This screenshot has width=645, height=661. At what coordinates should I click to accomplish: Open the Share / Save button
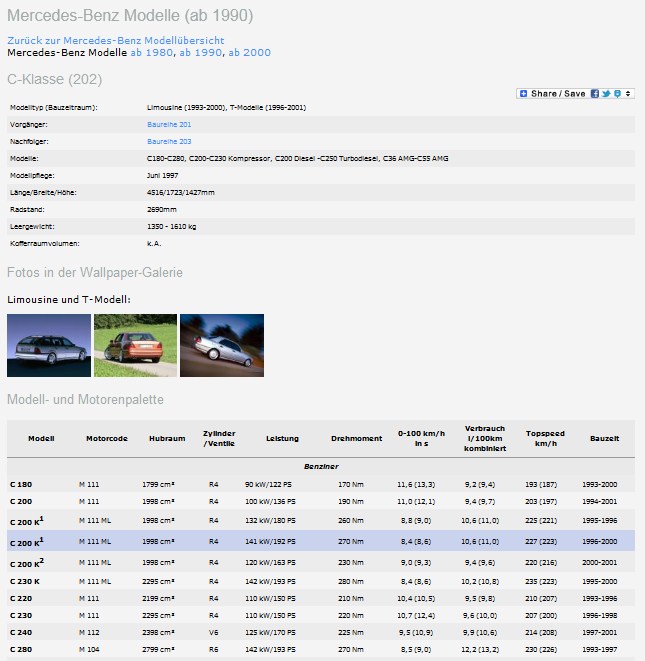coord(558,93)
